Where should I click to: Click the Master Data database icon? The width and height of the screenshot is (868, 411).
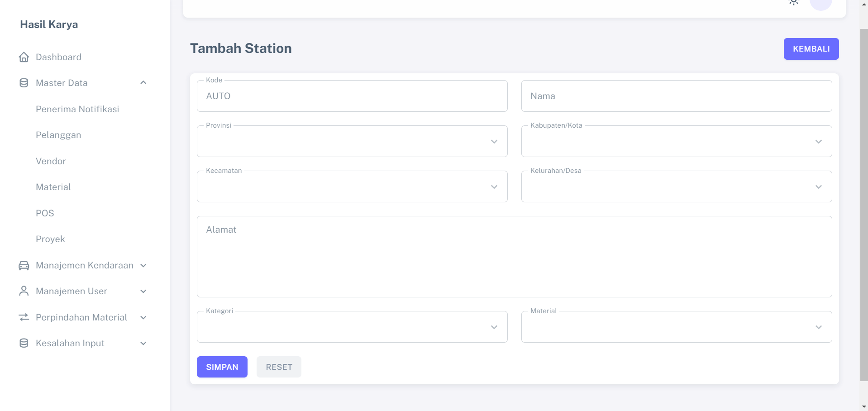(24, 83)
